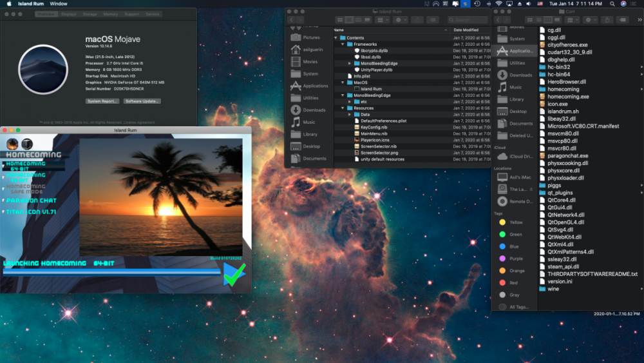Select the Homecoming 64-bit option
Screen dimensions: 644x363
pyautogui.click(x=26, y=166)
